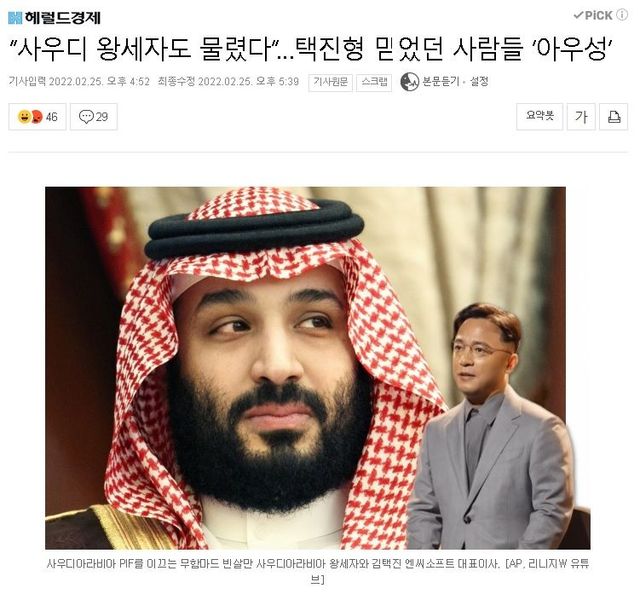Open the 가 font size option
Screen dimensions: 640x594
[x=581, y=117]
